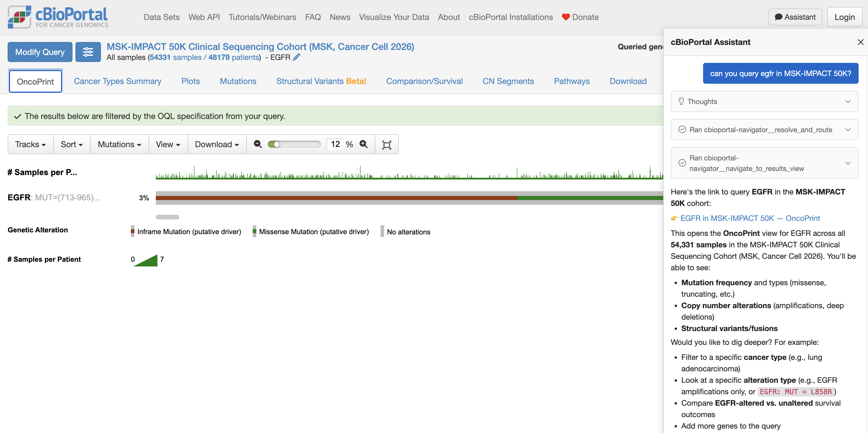
Task: Open the Assistant chat button
Action: [795, 17]
